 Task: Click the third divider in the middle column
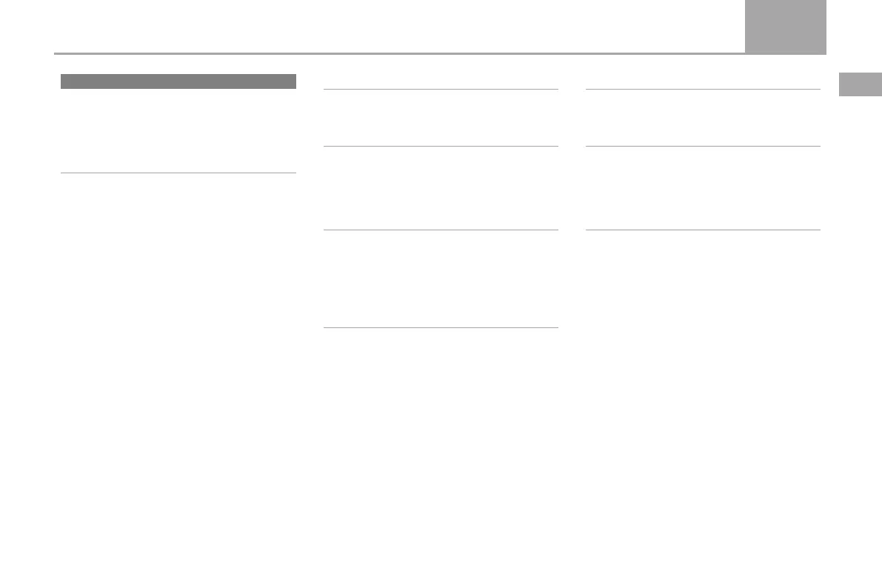(x=441, y=230)
